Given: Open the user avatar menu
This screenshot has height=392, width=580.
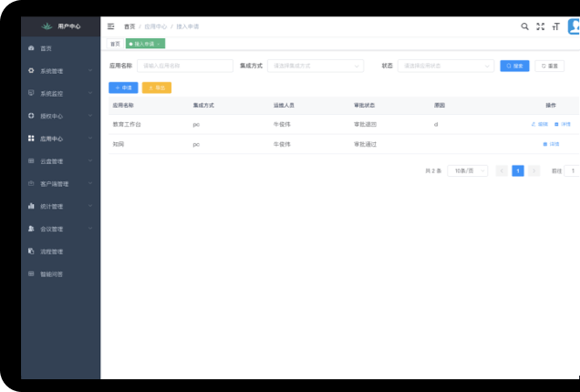Looking at the screenshot, I should [574, 26].
